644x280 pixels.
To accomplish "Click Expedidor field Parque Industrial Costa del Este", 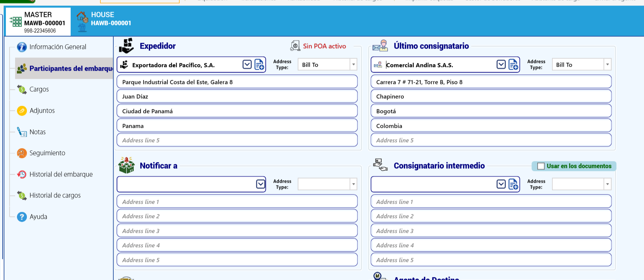I will pos(237,82).
